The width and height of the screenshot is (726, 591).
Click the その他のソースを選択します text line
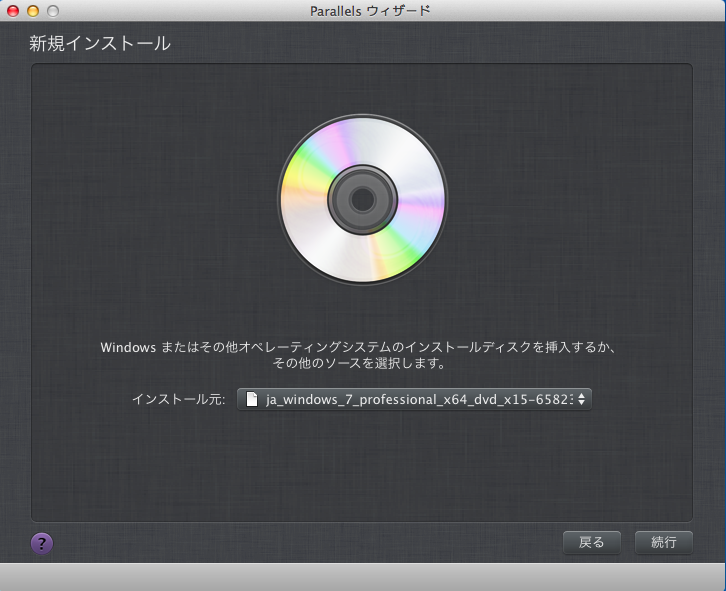(359, 363)
